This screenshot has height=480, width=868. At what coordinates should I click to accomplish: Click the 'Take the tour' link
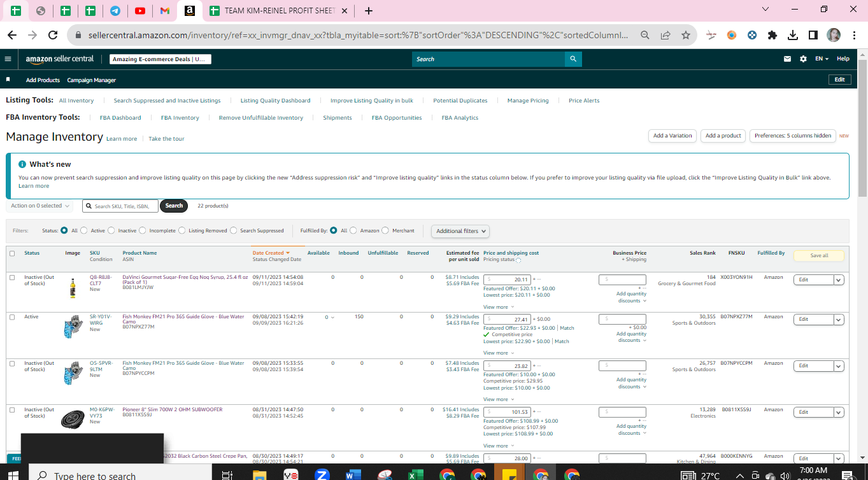[x=166, y=139]
